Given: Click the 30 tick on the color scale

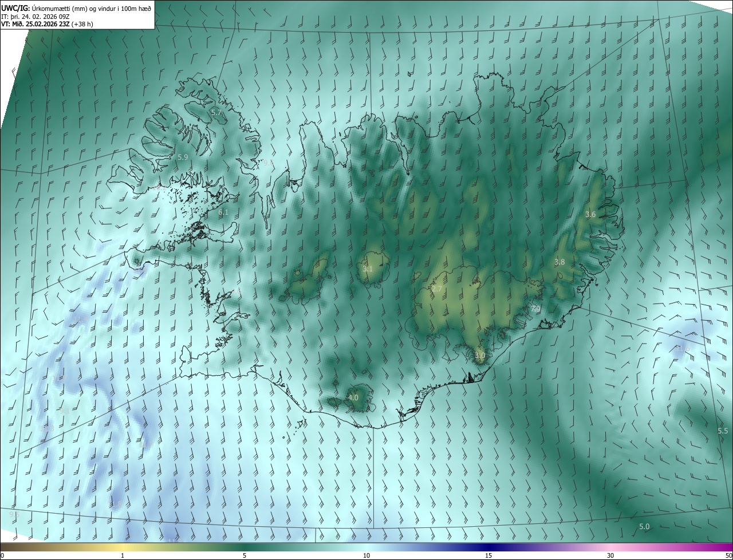Looking at the screenshot, I should pyautogui.click(x=610, y=555).
